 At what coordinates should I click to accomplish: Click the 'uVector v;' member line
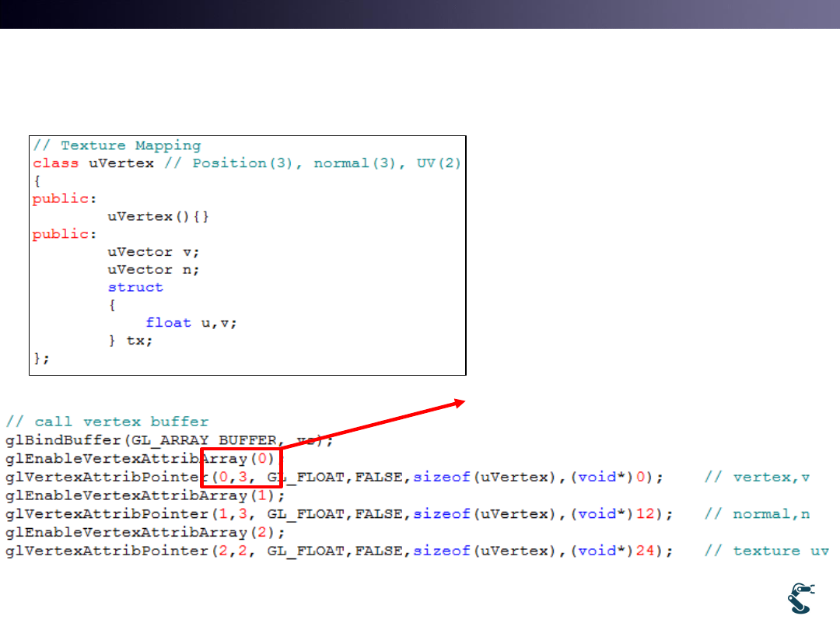(153, 252)
